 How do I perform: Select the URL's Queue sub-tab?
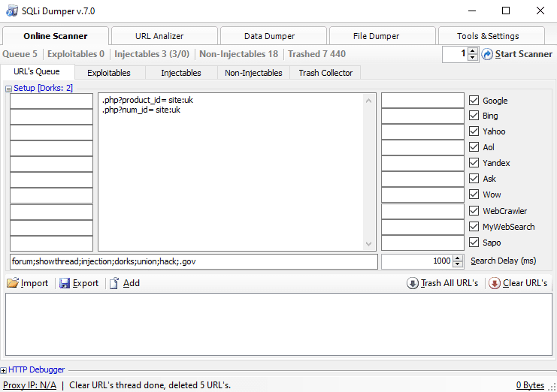tap(38, 71)
